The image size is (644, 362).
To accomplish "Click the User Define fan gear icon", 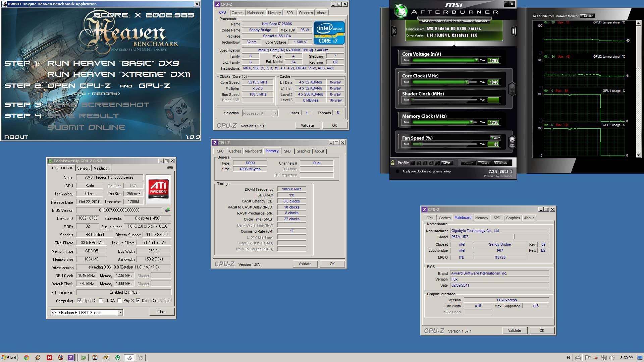I will click(512, 141).
